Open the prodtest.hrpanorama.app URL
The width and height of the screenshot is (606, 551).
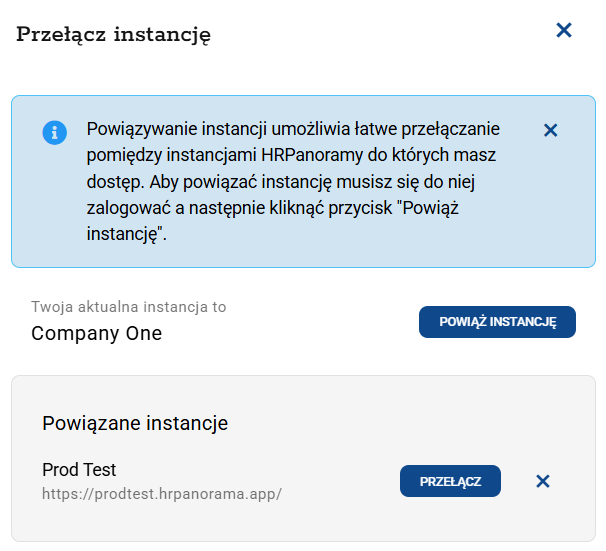pyautogui.click(x=162, y=494)
